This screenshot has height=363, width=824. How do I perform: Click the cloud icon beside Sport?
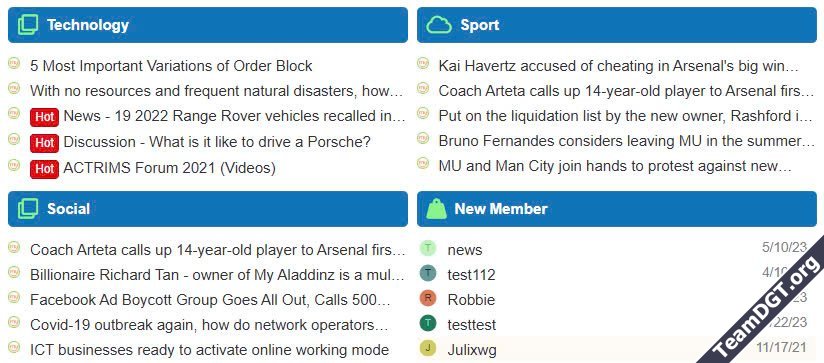tap(439, 25)
